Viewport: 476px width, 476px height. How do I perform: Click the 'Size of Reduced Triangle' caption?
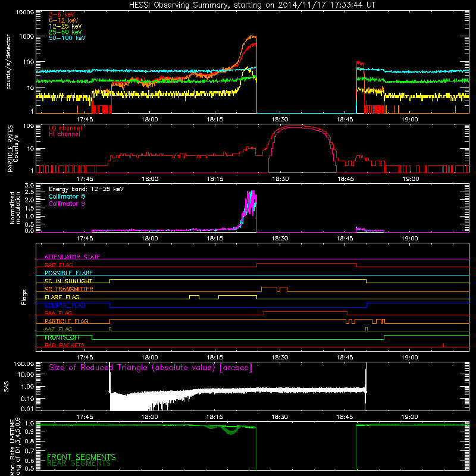pos(151,368)
